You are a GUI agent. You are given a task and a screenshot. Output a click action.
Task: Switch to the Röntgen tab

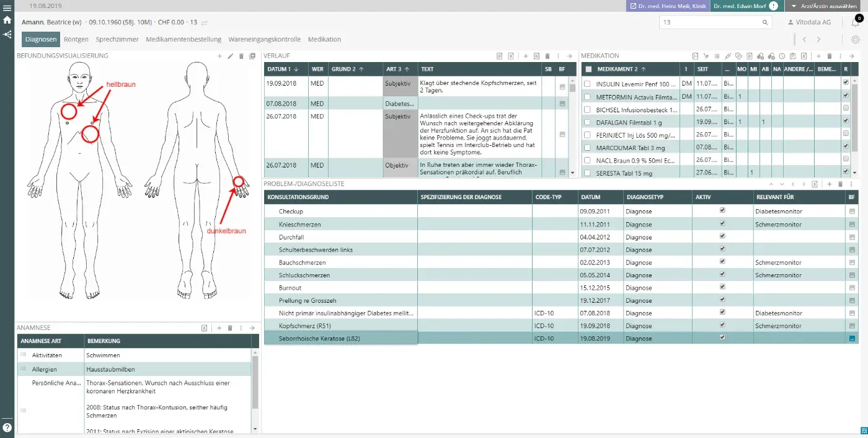click(x=76, y=39)
